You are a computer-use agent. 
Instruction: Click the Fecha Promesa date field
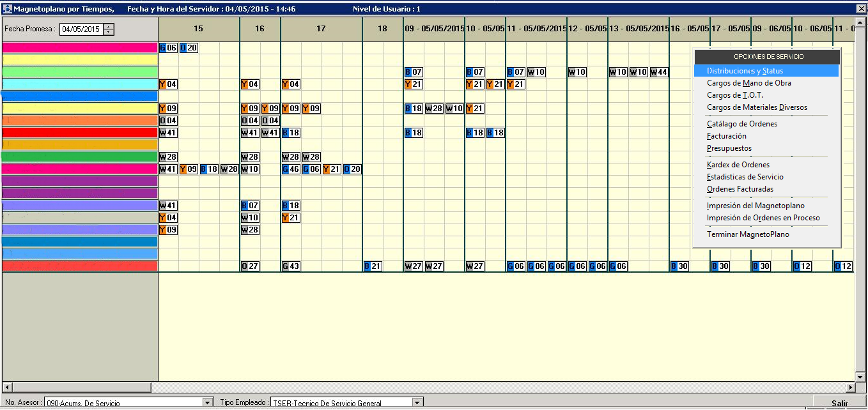81,29
